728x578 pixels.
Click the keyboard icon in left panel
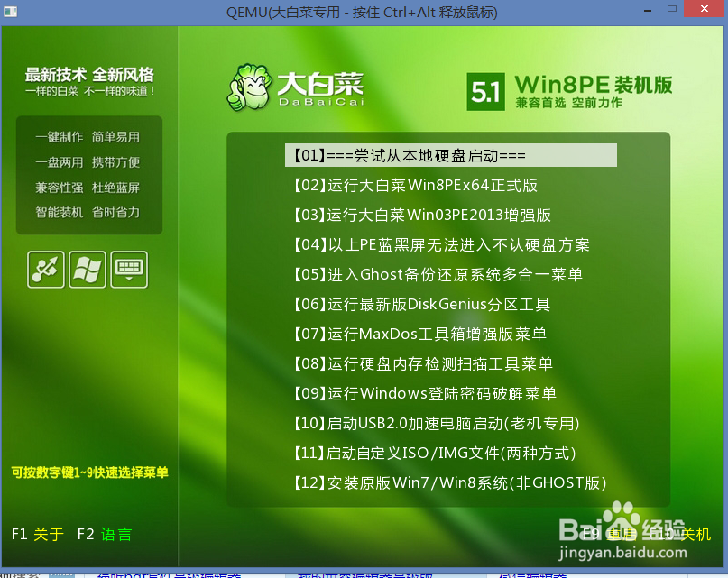[129, 270]
